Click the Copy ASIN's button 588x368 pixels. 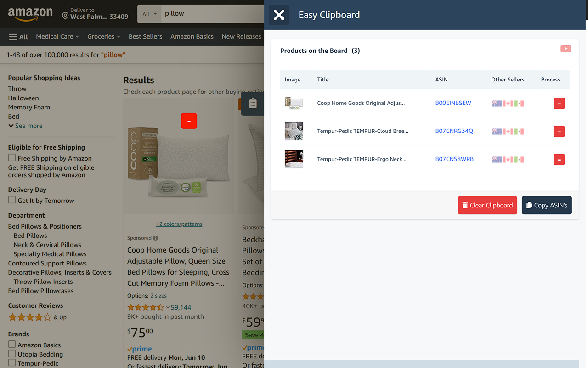547,205
